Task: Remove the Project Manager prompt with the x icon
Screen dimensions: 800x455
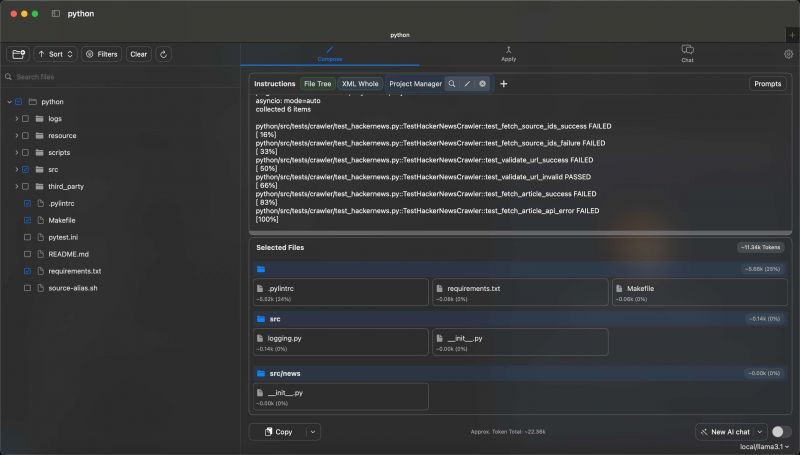Action: (x=482, y=84)
